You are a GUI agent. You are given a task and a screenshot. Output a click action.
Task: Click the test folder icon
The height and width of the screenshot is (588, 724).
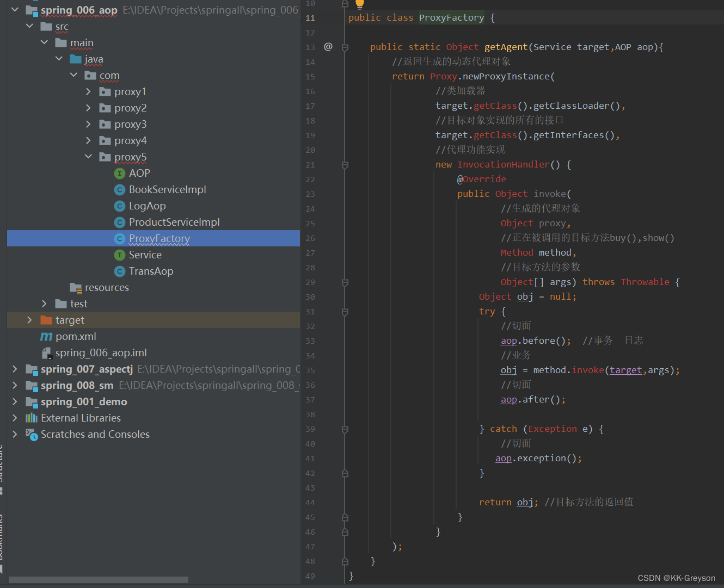pos(61,304)
